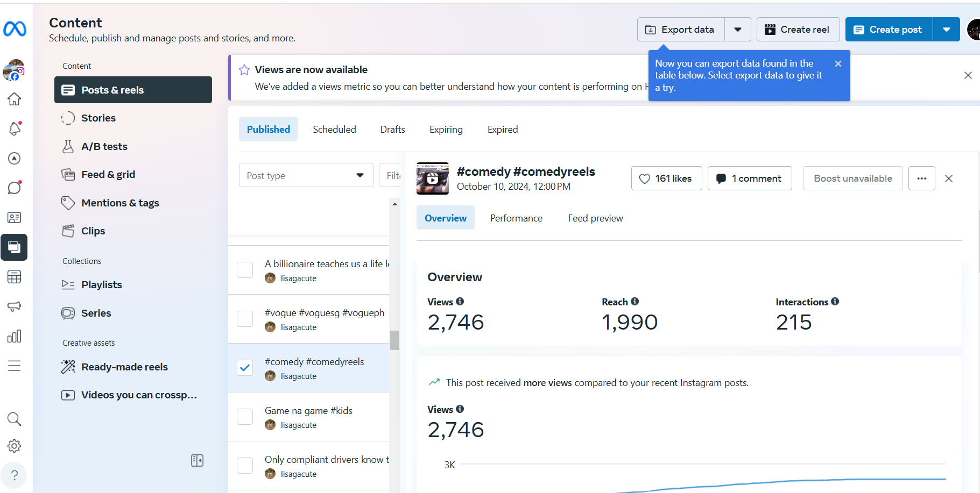Switch to the Published tab

click(x=269, y=129)
